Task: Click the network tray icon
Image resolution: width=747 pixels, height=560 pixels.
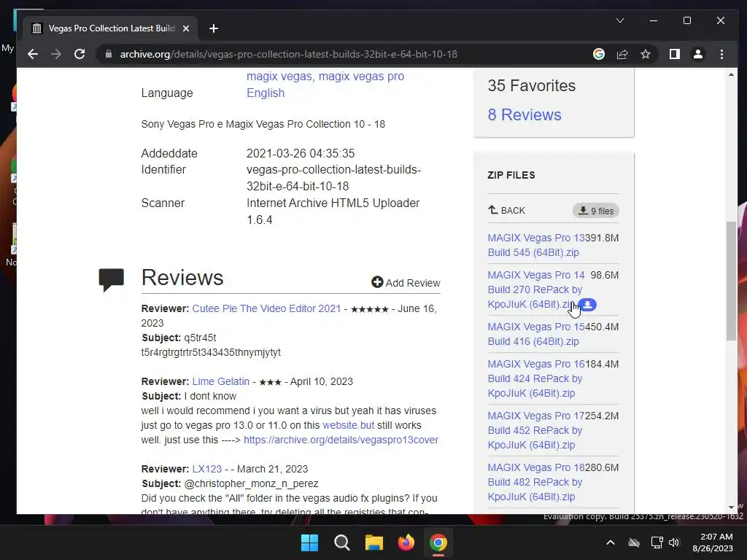Action: coord(657,542)
